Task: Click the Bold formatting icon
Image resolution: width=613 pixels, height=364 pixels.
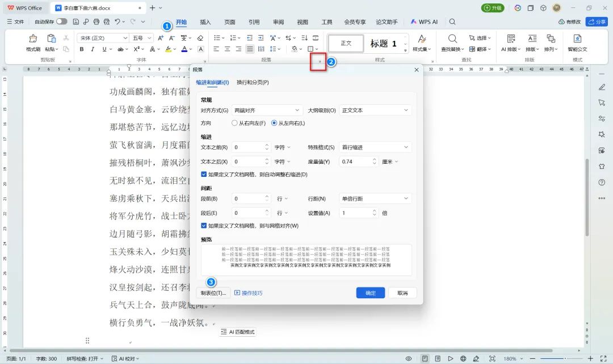Action: click(x=82, y=49)
